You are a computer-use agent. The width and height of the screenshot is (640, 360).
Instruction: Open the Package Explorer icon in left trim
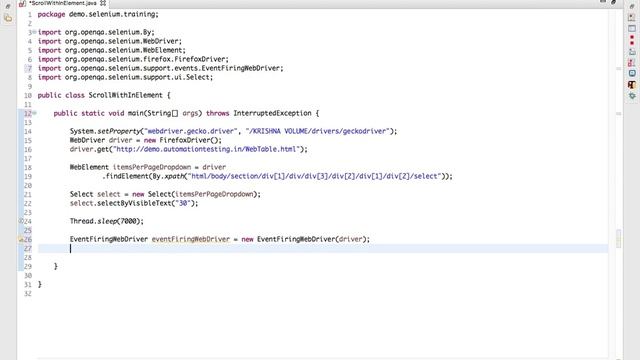pyautogui.click(x=8, y=18)
